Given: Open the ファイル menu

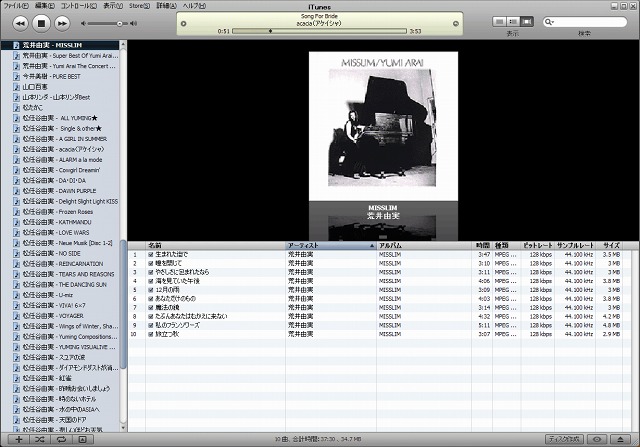Looking at the screenshot, I should [16, 6].
